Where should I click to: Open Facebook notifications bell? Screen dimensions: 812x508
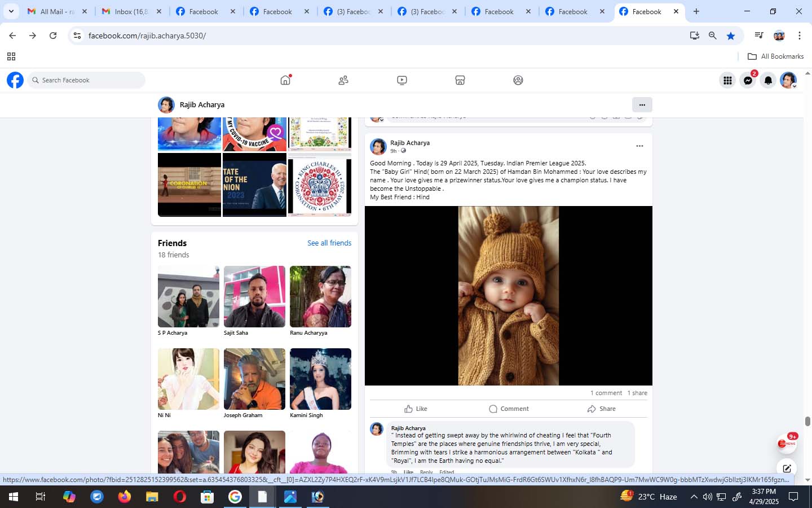coord(768,80)
